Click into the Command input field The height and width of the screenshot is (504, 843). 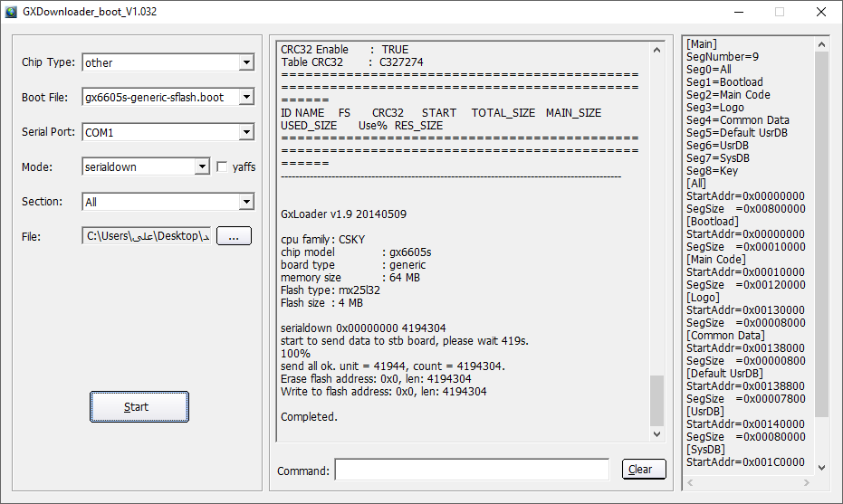471,469
